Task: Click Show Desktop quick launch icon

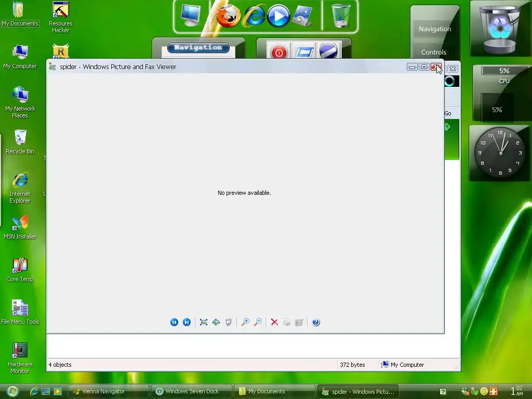Action: point(46,392)
